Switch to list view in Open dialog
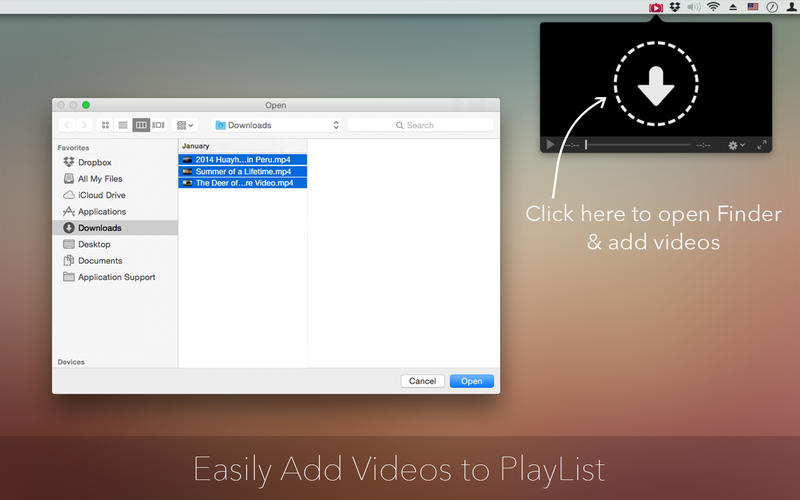 (123, 125)
